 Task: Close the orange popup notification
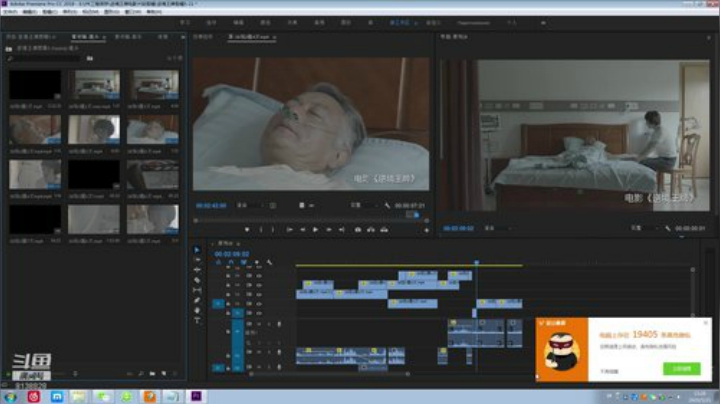[706, 323]
